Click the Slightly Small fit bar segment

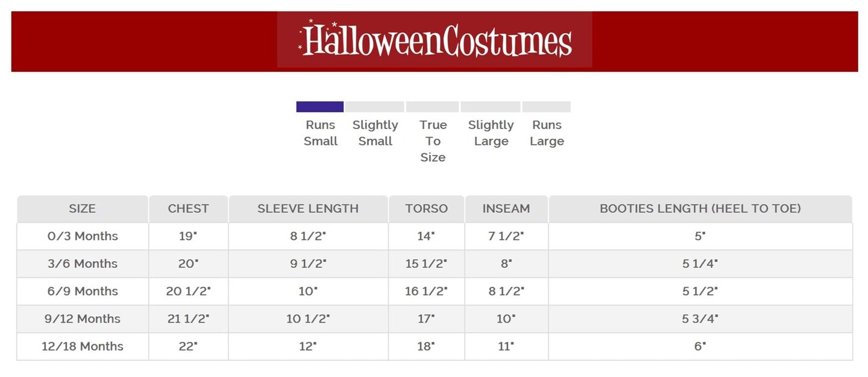click(374, 107)
